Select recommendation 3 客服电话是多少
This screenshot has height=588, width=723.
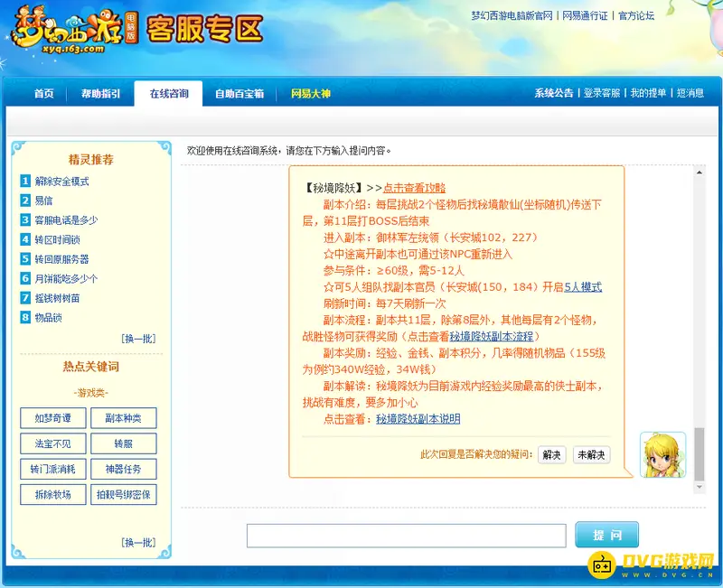[66, 219]
